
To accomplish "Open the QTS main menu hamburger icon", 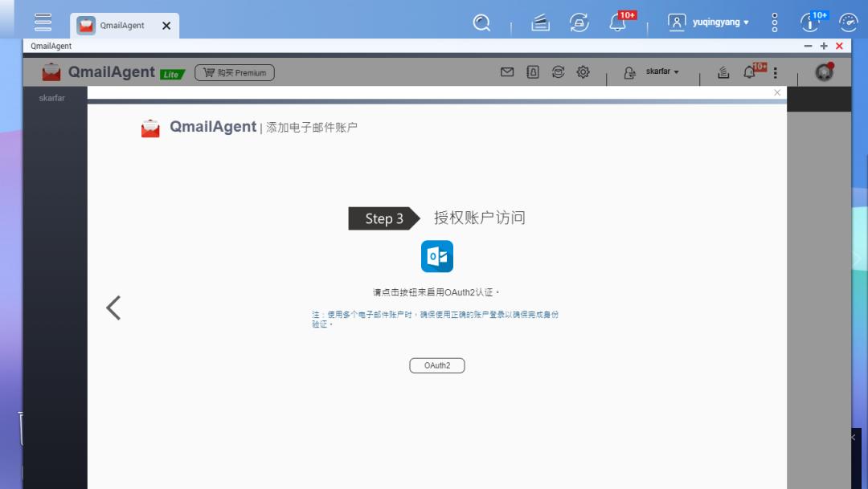I will click(x=43, y=22).
